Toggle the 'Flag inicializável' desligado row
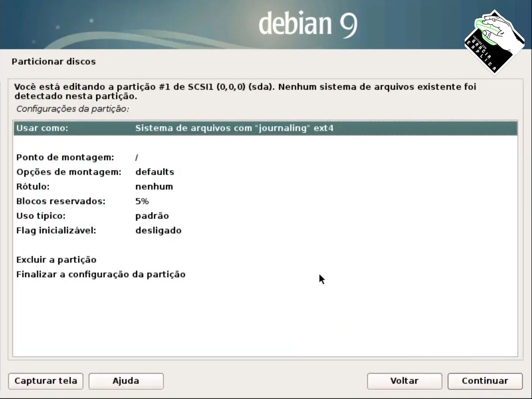 click(x=265, y=230)
